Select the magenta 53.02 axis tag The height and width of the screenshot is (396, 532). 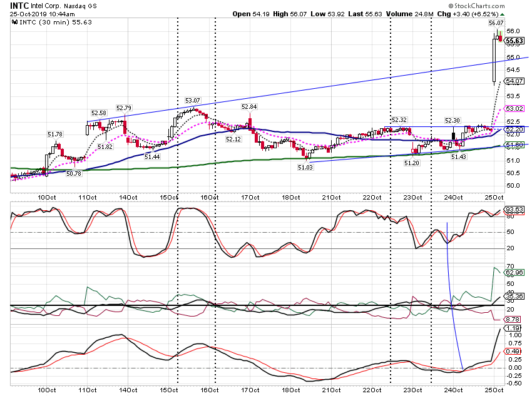click(514, 109)
